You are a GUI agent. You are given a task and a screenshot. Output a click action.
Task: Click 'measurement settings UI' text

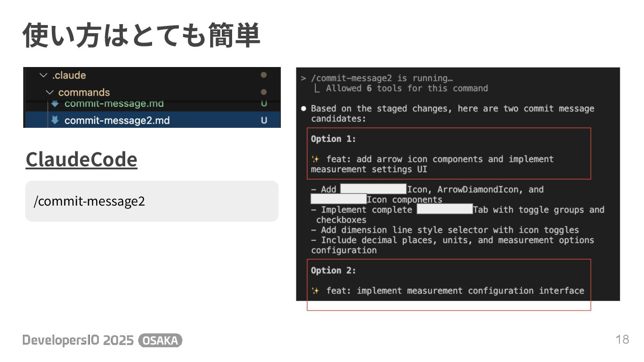coord(369,169)
